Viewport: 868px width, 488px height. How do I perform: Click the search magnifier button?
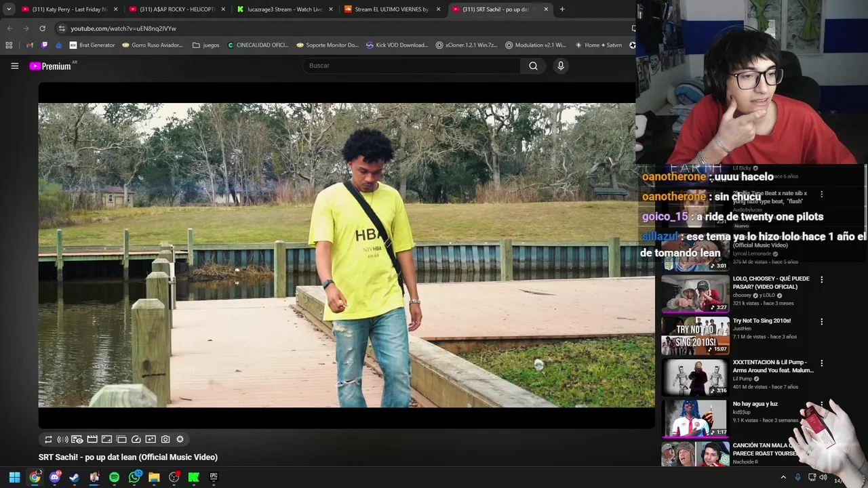[533, 66]
